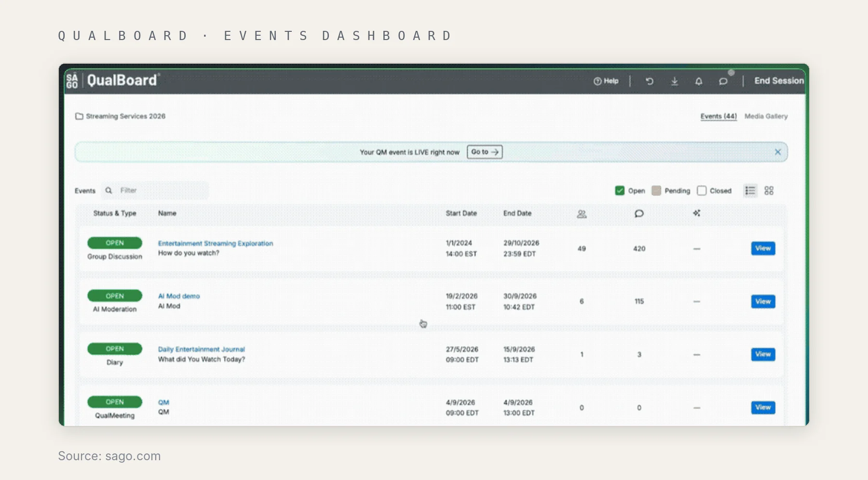This screenshot has width=868, height=480.
Task: Switch to grid view layout
Action: click(x=769, y=191)
